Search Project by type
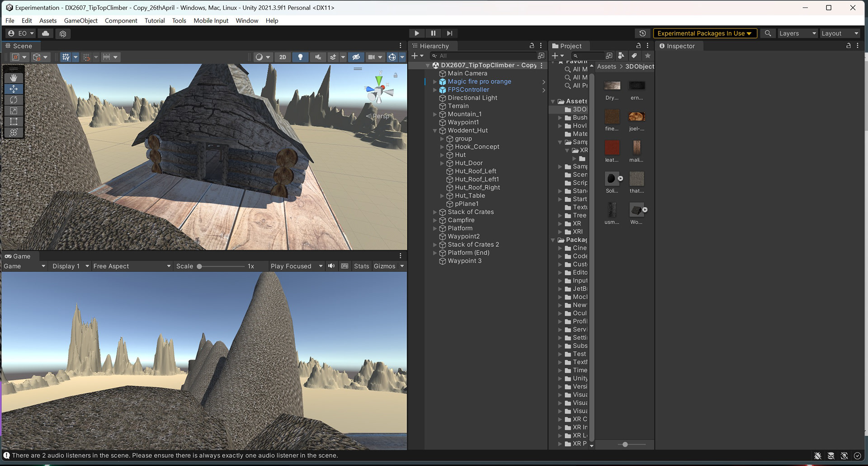Image resolution: width=868 pixels, height=466 pixels. tap(622, 56)
